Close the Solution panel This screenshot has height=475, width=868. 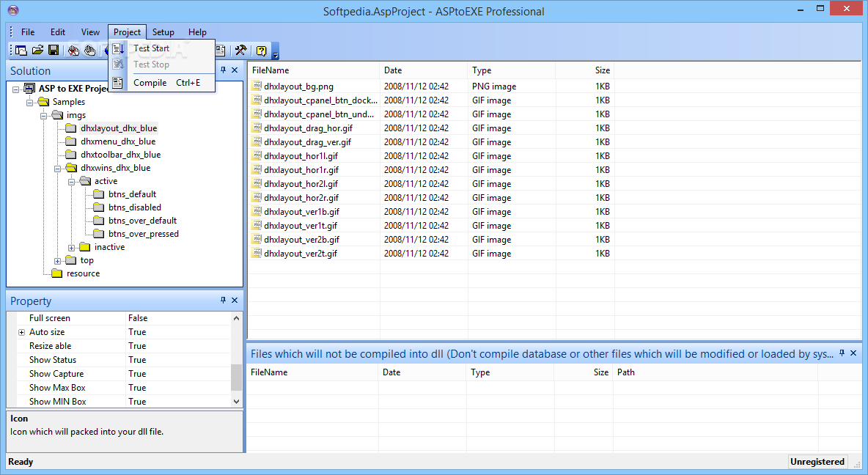point(235,70)
